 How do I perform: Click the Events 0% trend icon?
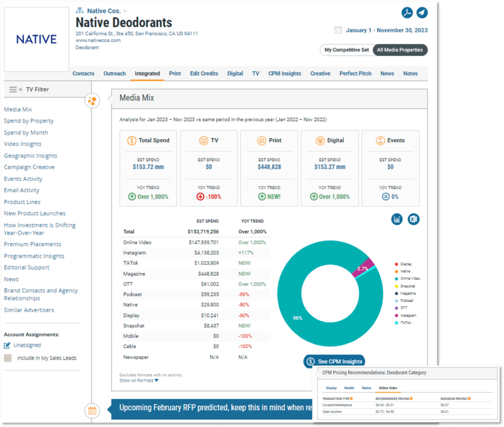click(385, 197)
